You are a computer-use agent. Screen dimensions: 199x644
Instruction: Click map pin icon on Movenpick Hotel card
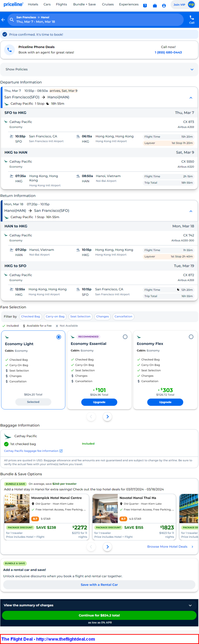point(33,504)
